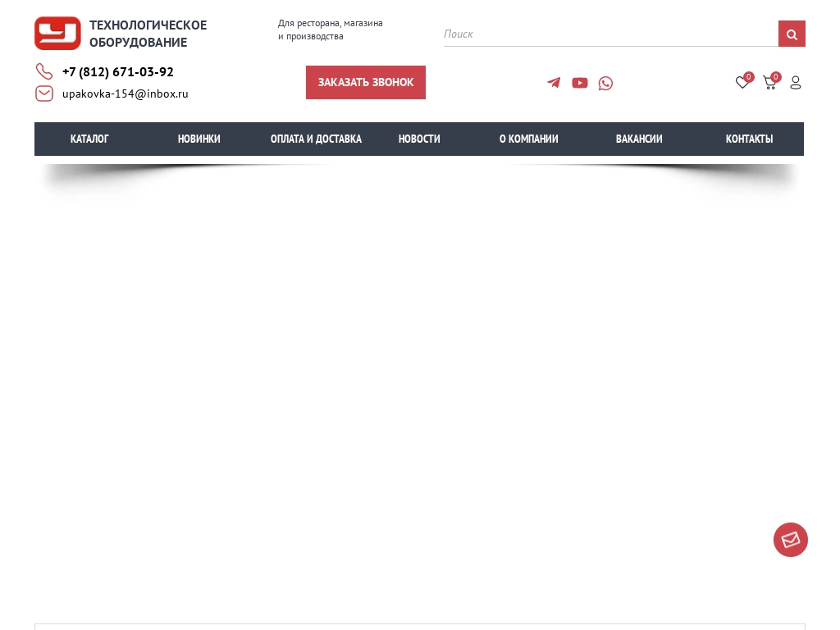
Task: Open Оплата и доставка page
Action: click(316, 139)
